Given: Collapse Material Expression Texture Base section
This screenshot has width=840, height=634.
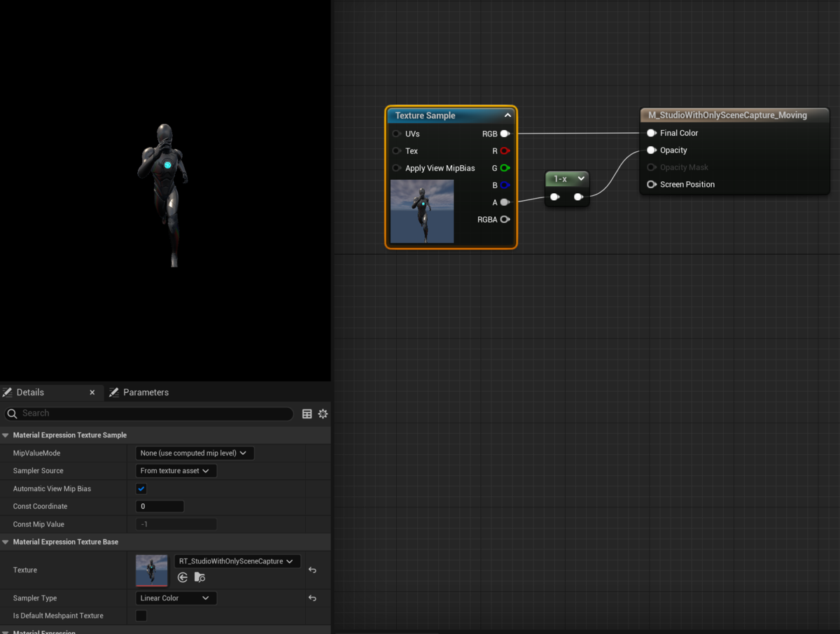Looking at the screenshot, I should tap(6, 542).
